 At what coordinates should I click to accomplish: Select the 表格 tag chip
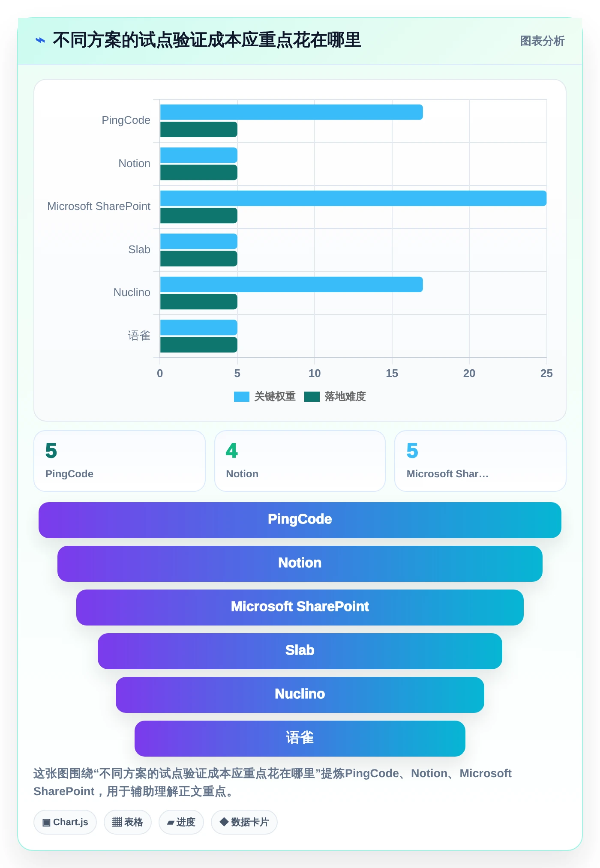(x=128, y=822)
